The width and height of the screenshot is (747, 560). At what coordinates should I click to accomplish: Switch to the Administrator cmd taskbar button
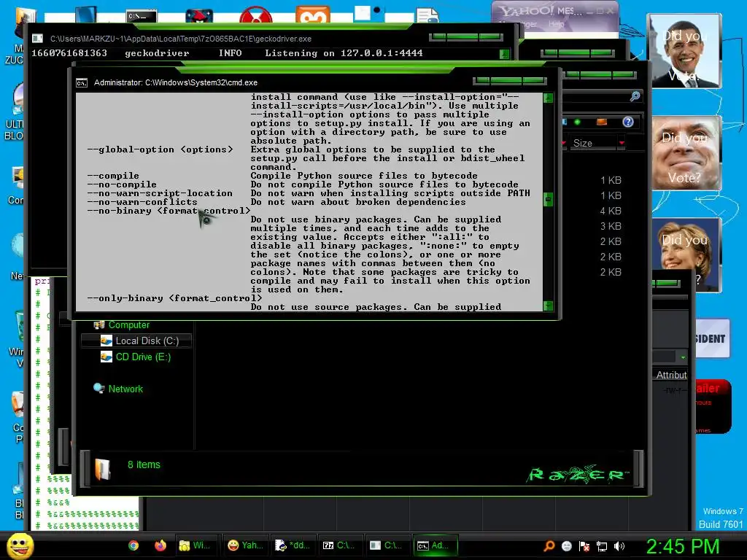[x=435, y=545]
